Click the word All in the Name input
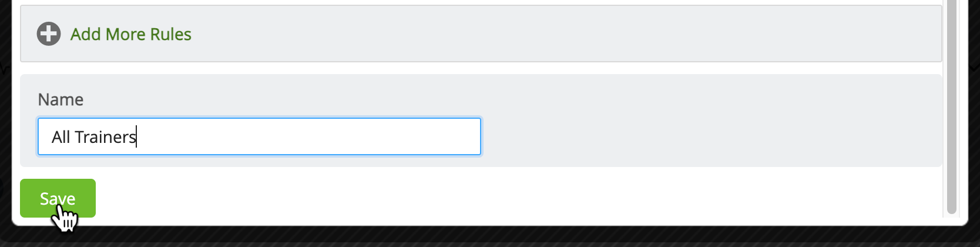This screenshot has height=247, width=980. [x=61, y=137]
